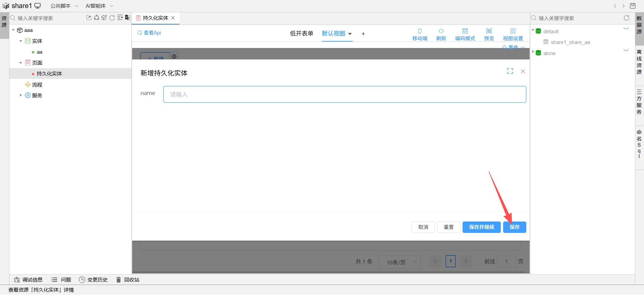This screenshot has height=295, width=644.
Task: Refresh the resource tree list
Action: pyautogui.click(x=112, y=18)
